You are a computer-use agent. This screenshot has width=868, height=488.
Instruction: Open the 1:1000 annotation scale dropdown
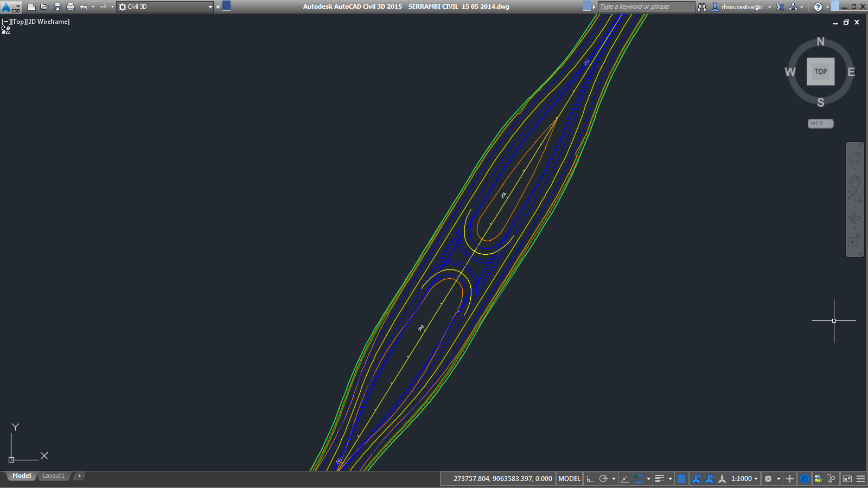click(744, 479)
